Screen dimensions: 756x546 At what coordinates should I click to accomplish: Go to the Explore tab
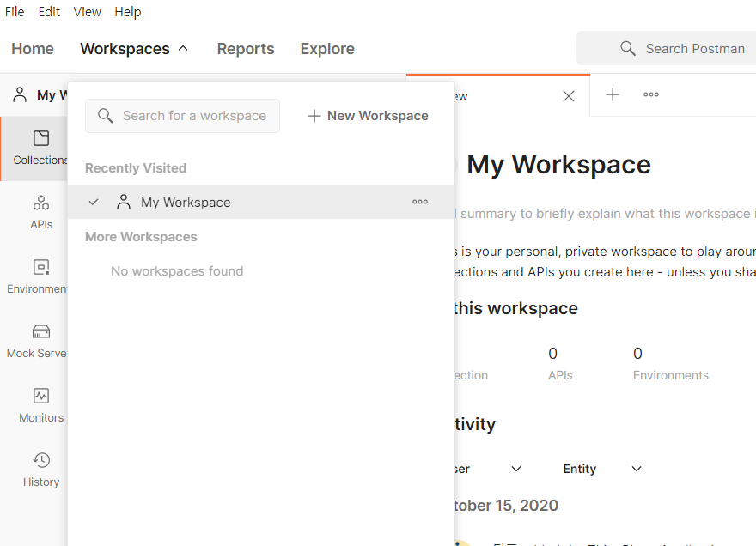point(327,49)
